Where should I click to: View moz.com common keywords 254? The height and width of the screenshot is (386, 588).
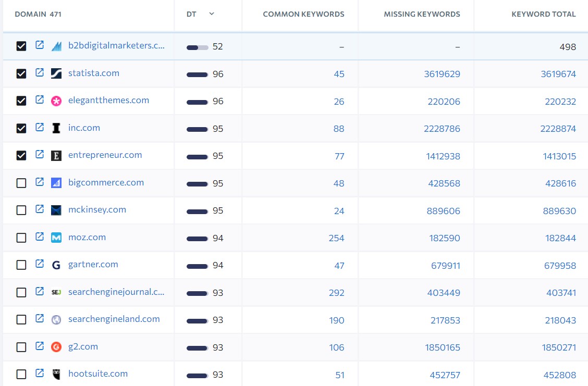point(336,239)
